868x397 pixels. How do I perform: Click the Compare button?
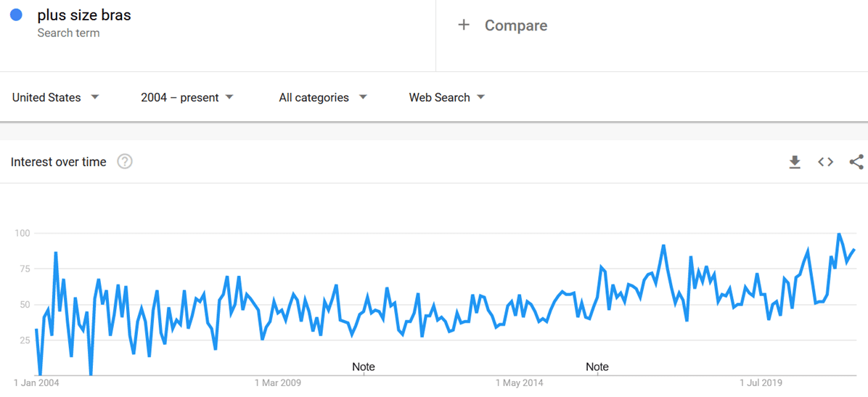[x=515, y=25]
